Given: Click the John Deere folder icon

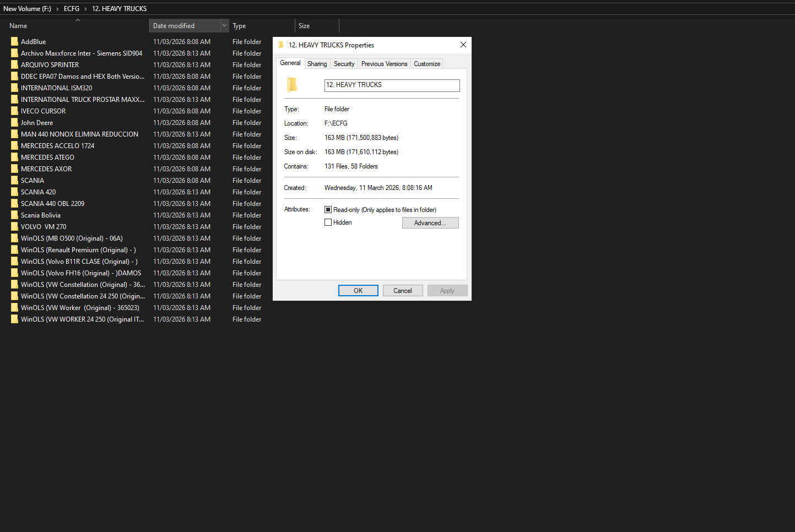Looking at the screenshot, I should (x=14, y=122).
